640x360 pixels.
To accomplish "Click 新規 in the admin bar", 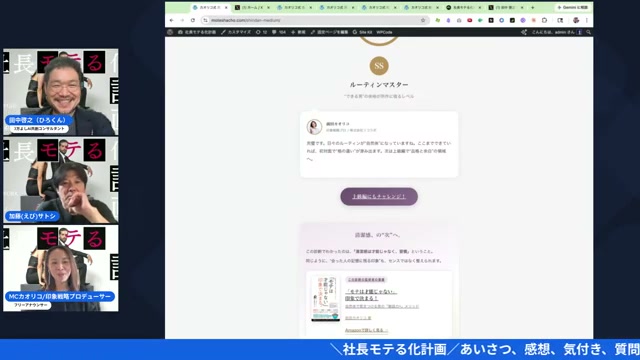I will 298,32.
